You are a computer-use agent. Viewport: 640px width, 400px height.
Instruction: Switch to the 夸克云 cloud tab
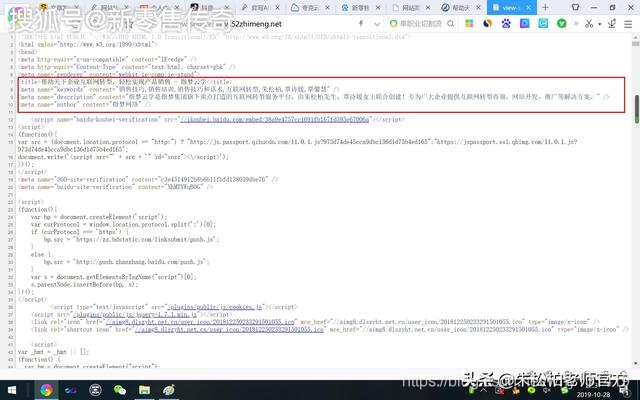point(311,7)
